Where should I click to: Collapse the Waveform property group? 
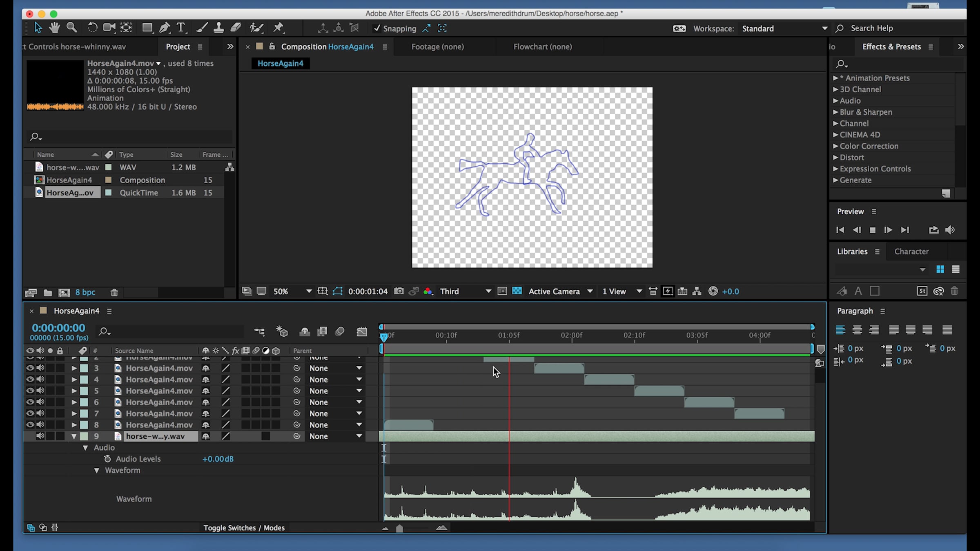[97, 470]
